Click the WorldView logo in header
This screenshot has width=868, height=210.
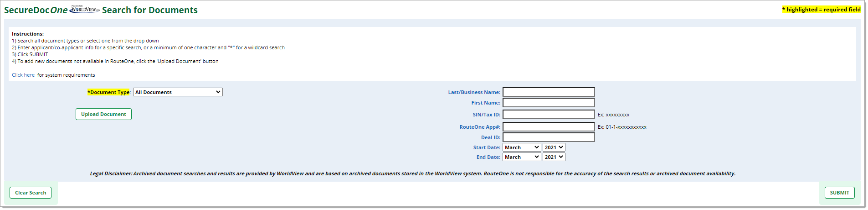84,10
